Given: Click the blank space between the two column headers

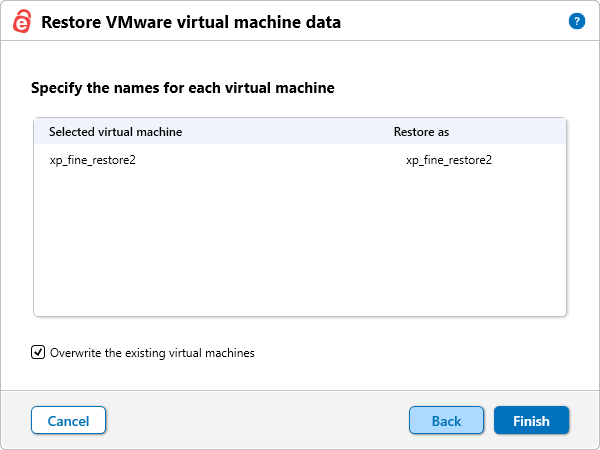Looking at the screenshot, I should point(290,132).
